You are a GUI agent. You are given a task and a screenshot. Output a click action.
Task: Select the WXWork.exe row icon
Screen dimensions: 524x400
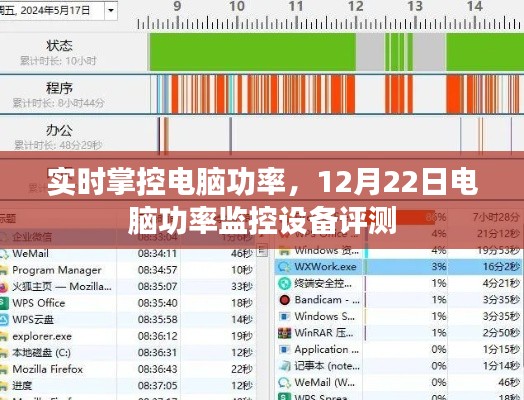[x=284, y=267]
